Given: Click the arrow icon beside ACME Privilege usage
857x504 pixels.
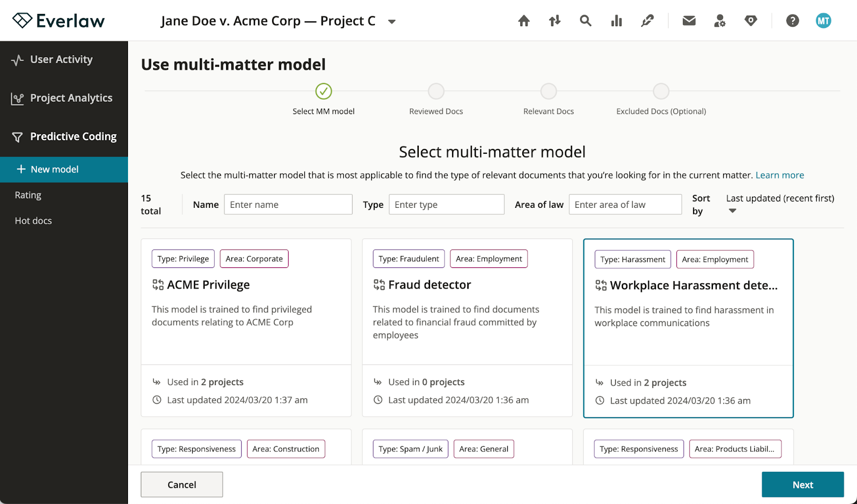Looking at the screenshot, I should point(157,382).
